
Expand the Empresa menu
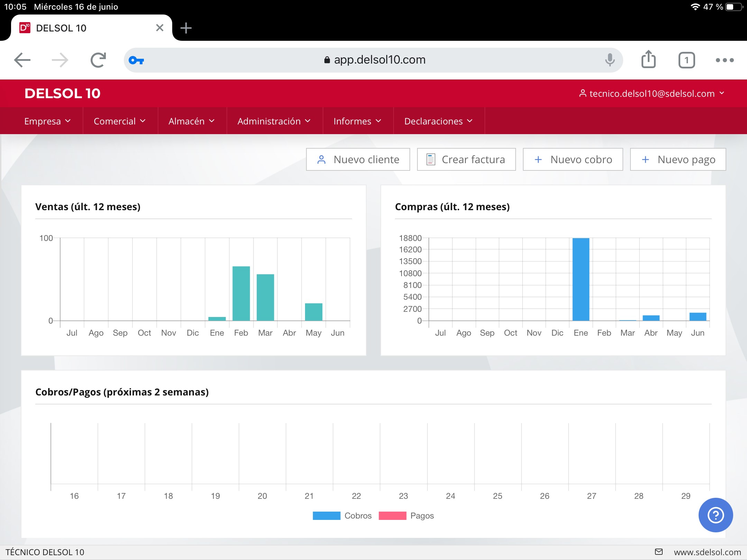(x=47, y=121)
